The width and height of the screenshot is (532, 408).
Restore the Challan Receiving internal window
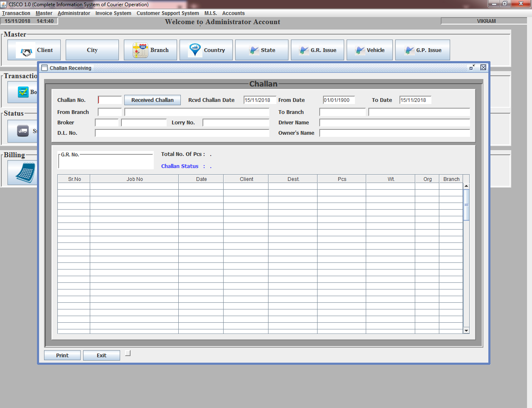point(472,67)
